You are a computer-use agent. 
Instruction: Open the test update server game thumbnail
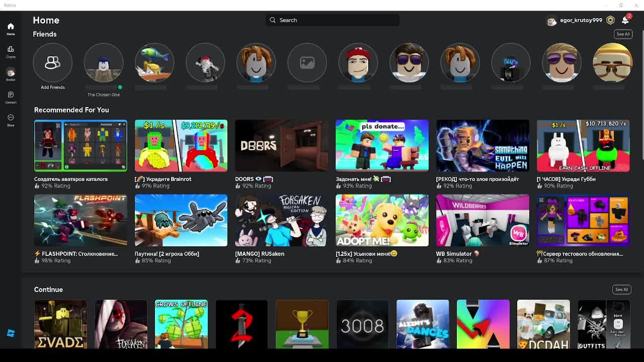583,220
